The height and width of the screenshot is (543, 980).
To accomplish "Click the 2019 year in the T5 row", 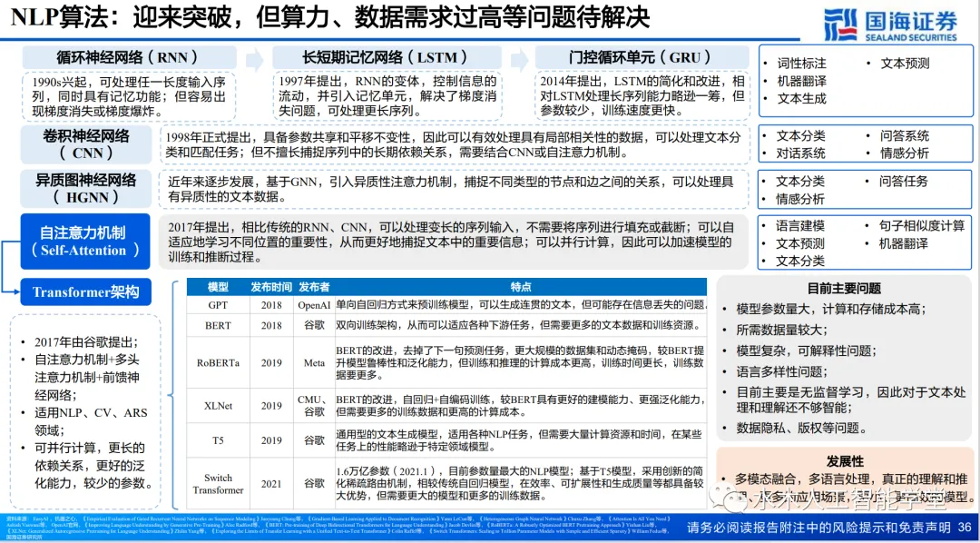I will (x=271, y=440).
